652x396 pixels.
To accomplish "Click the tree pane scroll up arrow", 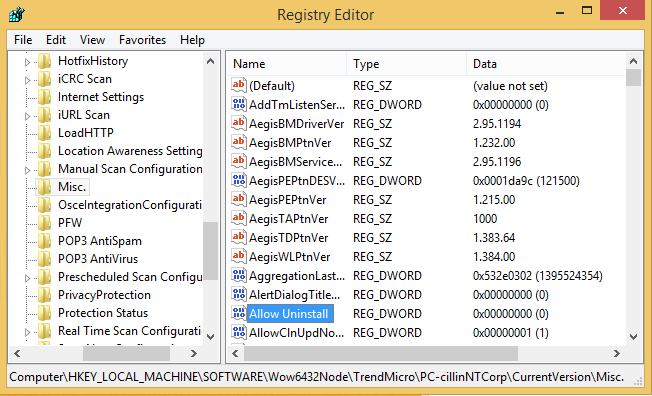I will (x=210, y=62).
